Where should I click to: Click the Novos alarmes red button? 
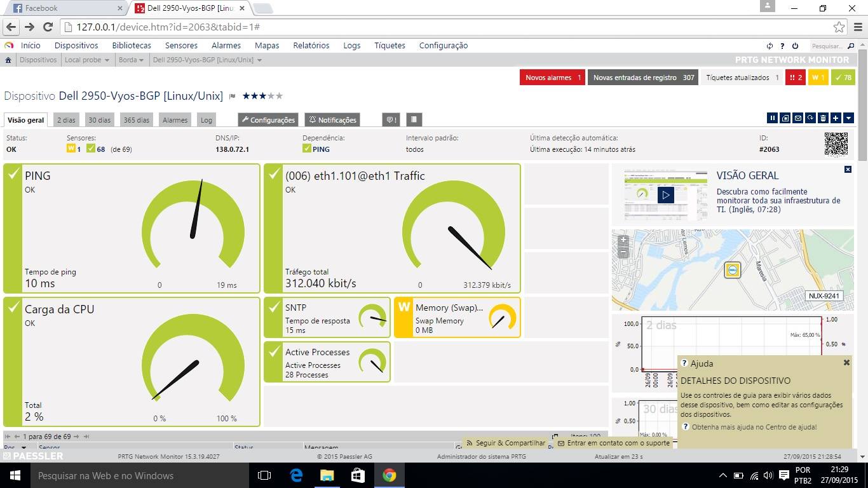(553, 78)
